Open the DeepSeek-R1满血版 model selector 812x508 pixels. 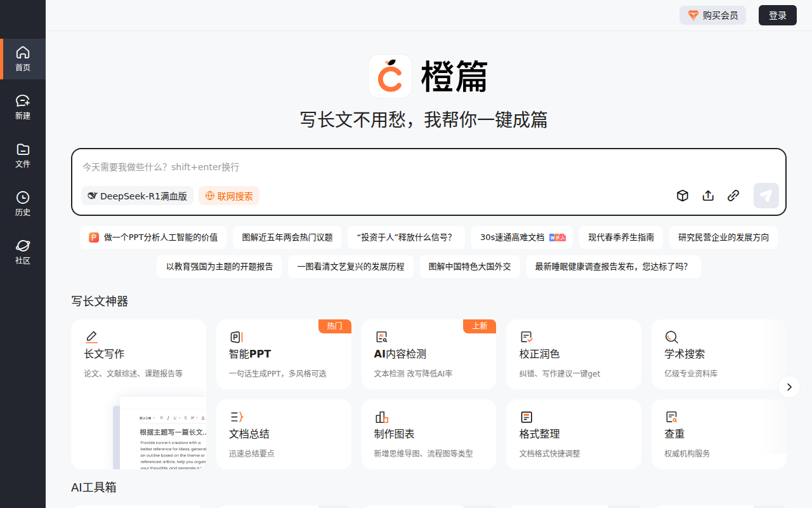point(137,196)
